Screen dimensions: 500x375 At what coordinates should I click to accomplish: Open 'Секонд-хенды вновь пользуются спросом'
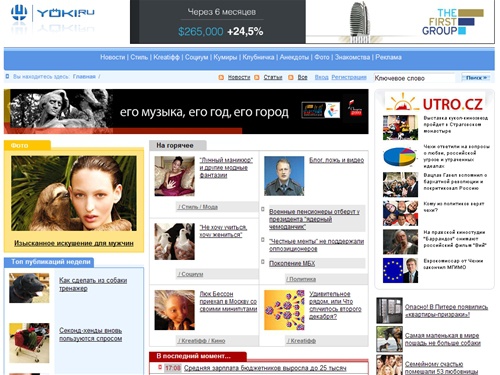(x=91, y=334)
